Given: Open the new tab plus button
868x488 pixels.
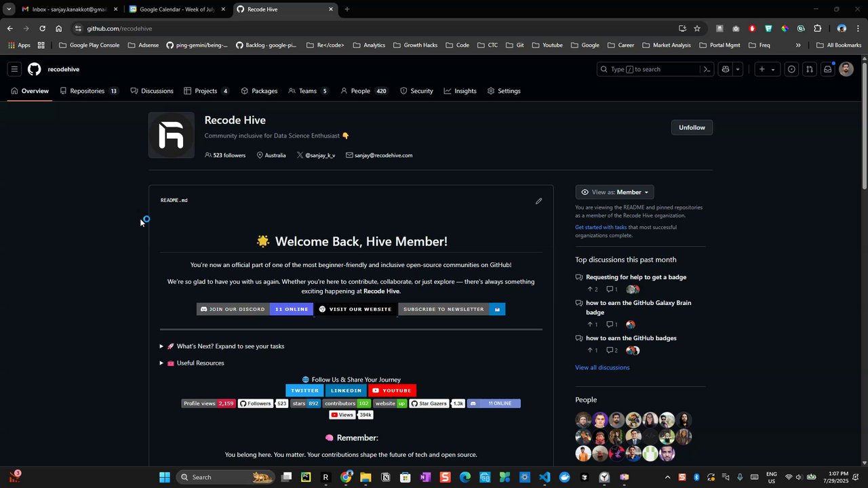Looking at the screenshot, I should coord(347,9).
